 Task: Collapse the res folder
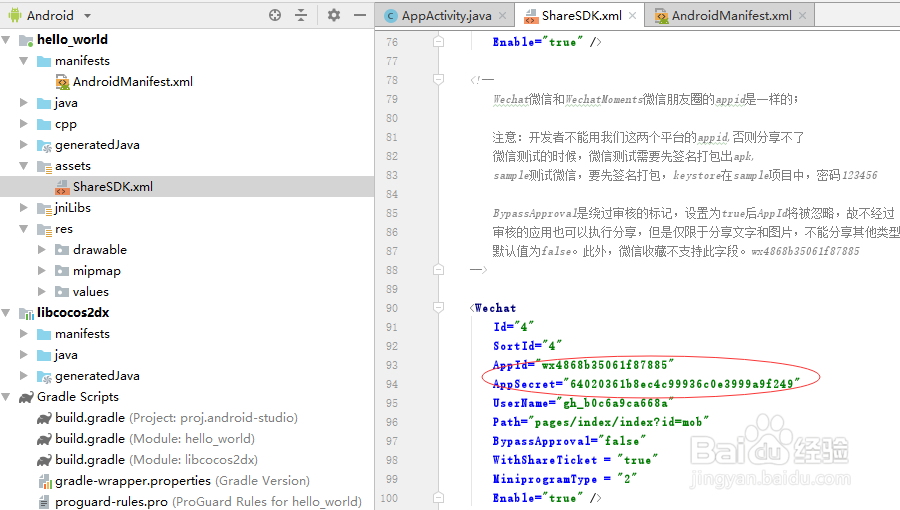tap(24, 229)
